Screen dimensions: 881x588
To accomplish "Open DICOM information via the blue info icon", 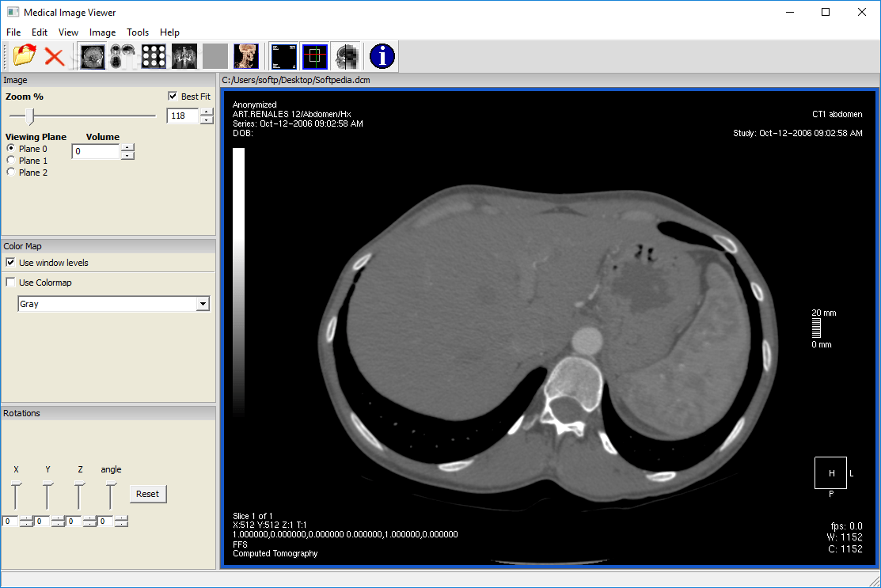I will tap(381, 55).
